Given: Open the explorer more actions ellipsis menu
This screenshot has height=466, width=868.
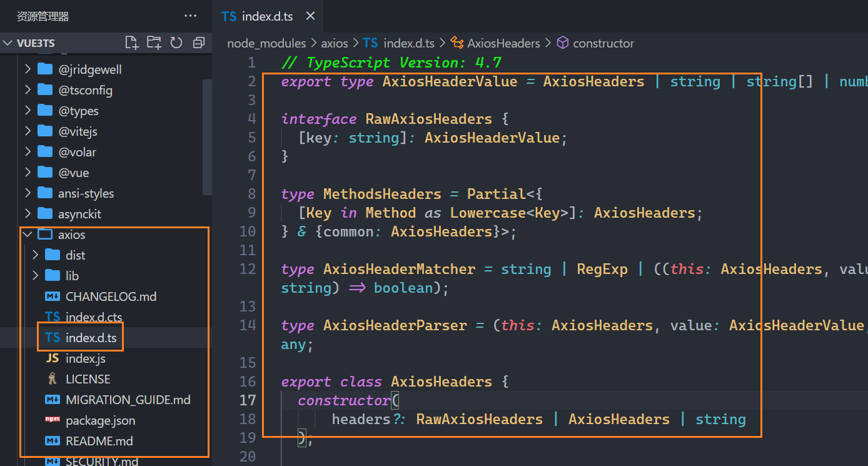Looking at the screenshot, I should pyautogui.click(x=190, y=16).
